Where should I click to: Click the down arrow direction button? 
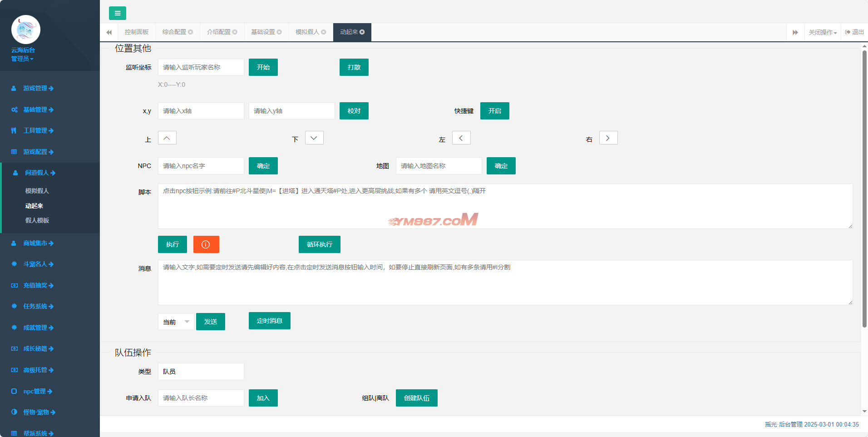pyautogui.click(x=314, y=138)
